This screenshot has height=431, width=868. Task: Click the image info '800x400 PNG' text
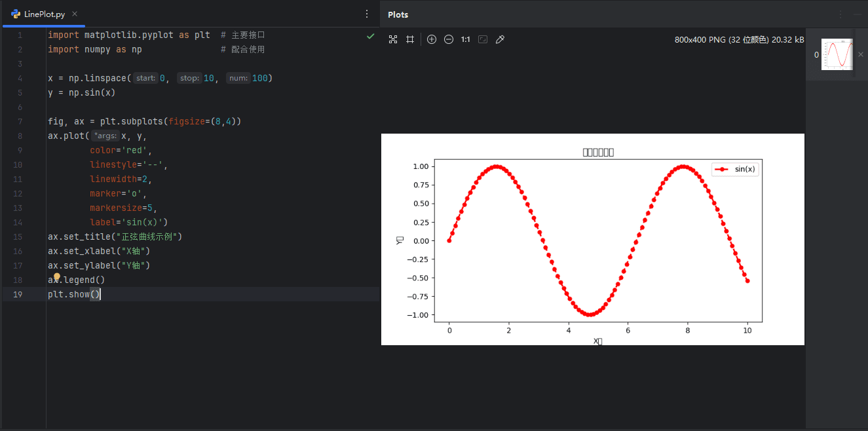[740, 39]
